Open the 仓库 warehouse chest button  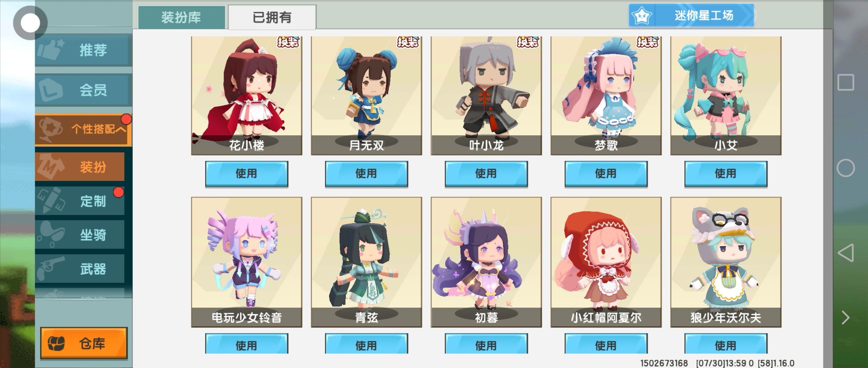pos(84,343)
